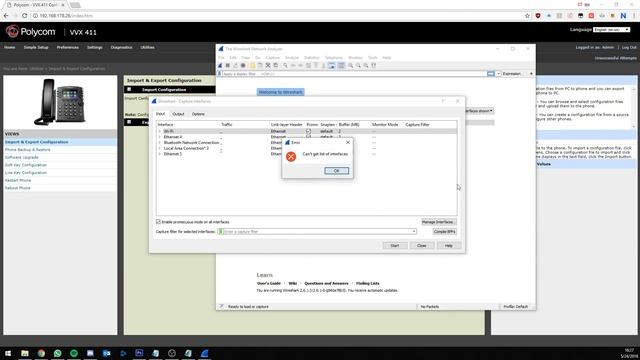The width and height of the screenshot is (640, 360).
Task: Open Polycom Diagnostics menu
Action: 121,47
